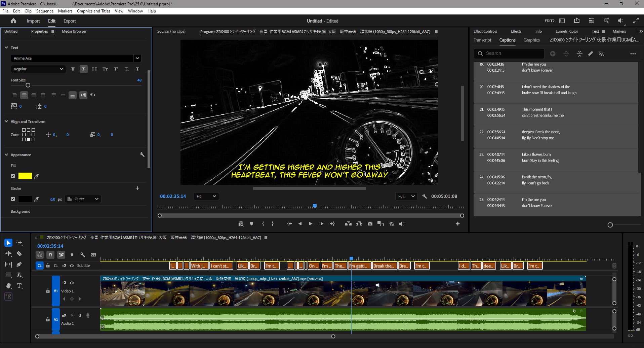Collapse the Appearance section
644x348 pixels.
6,154
